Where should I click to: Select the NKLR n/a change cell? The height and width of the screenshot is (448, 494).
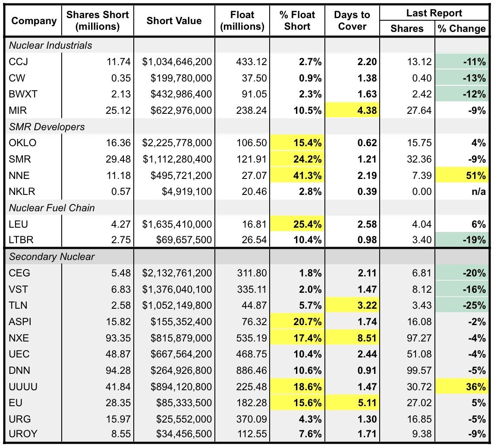pos(462,191)
